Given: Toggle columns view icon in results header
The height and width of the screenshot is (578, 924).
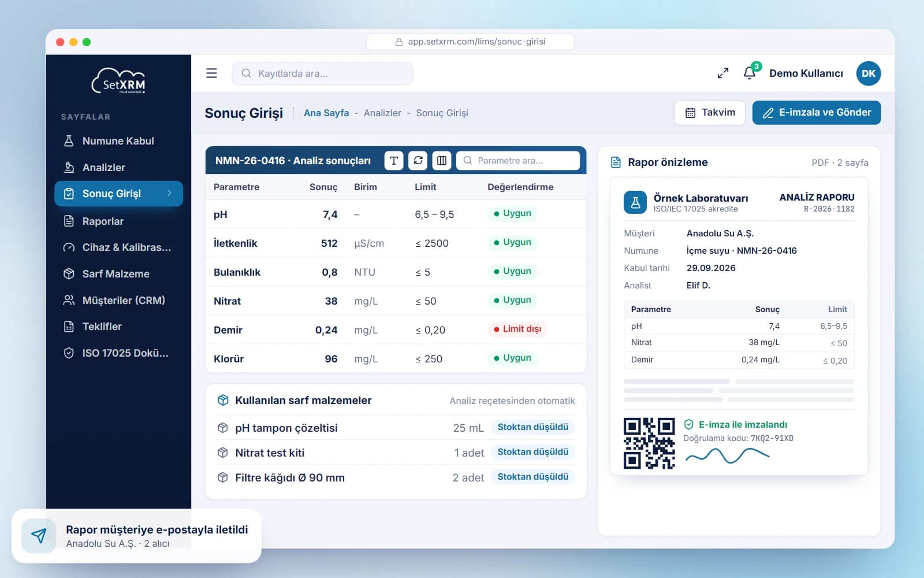Looking at the screenshot, I should (442, 161).
